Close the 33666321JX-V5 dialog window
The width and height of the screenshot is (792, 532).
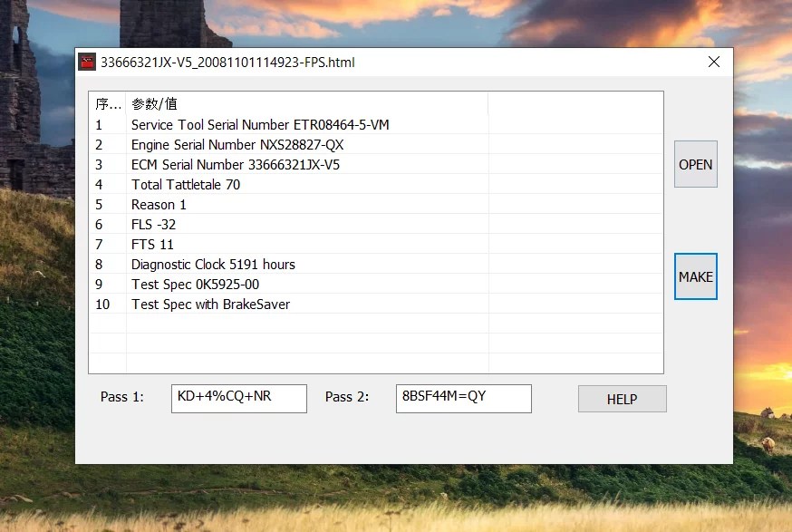714,62
